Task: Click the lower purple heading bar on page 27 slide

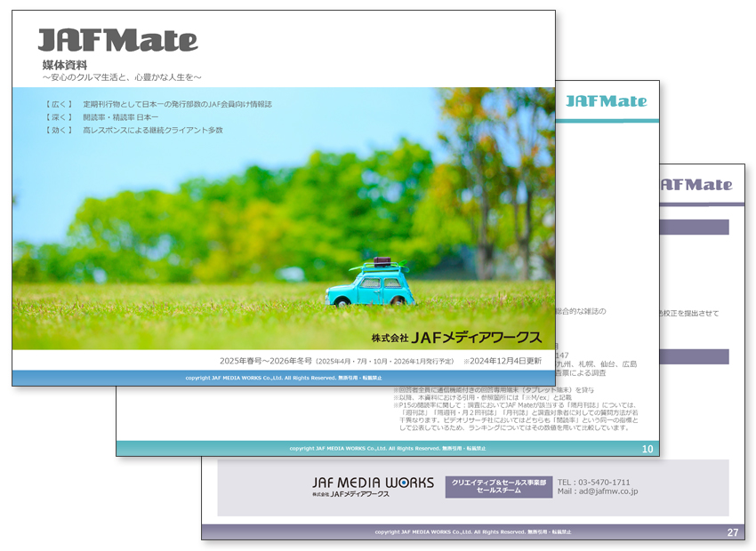Action: pos(695,357)
